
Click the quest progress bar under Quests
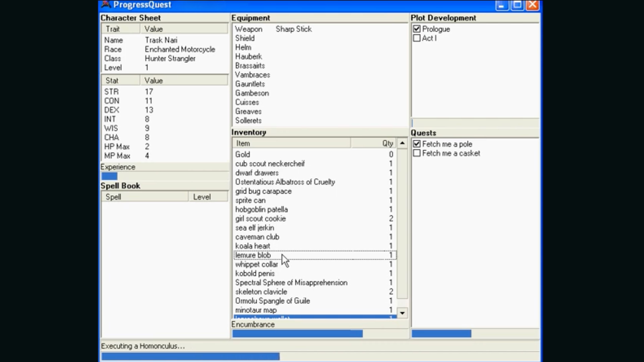click(x=475, y=334)
